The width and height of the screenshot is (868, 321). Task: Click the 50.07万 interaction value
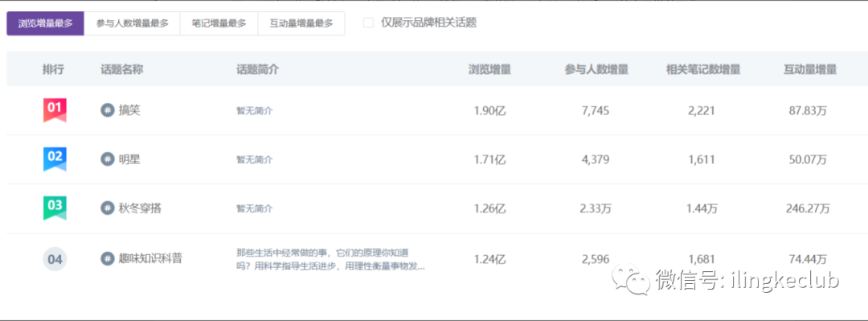click(x=808, y=159)
